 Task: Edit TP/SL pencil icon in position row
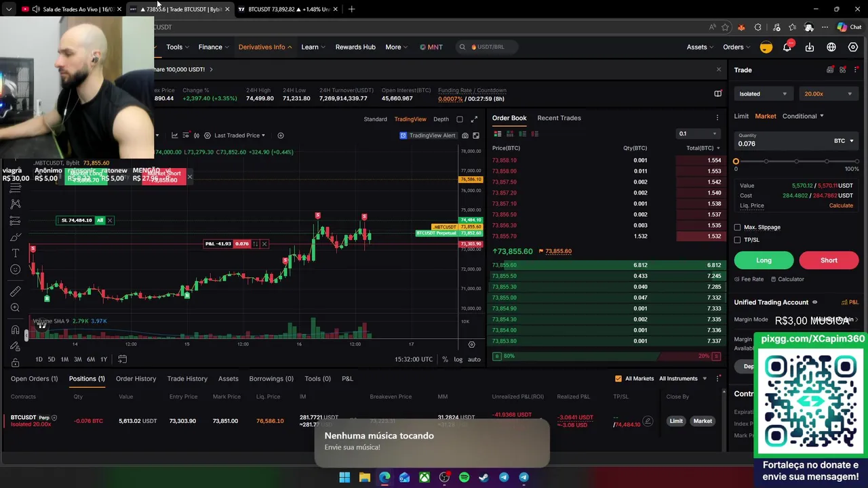648,421
